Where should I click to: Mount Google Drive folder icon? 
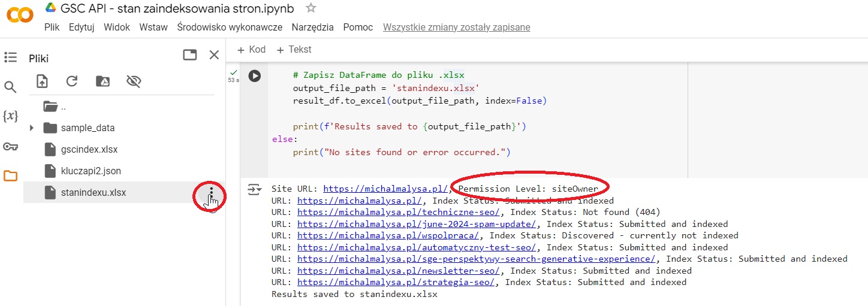pos(103,81)
